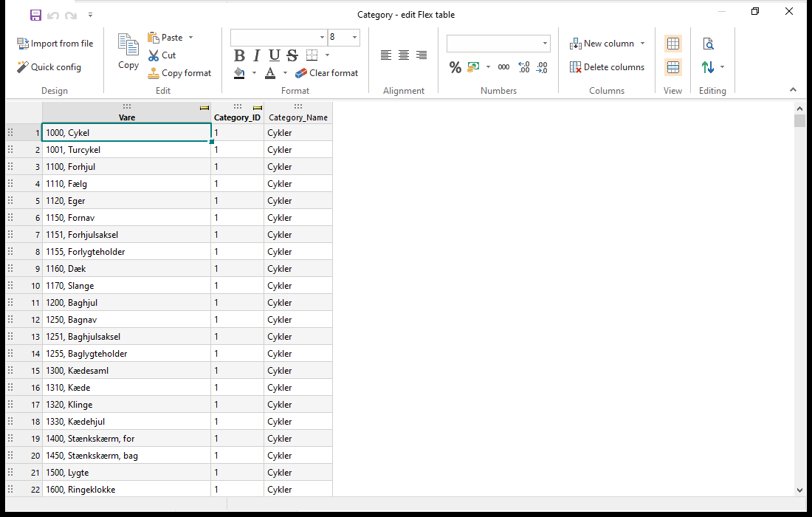
Task: Click row handle for row 5
Action: (x=10, y=200)
